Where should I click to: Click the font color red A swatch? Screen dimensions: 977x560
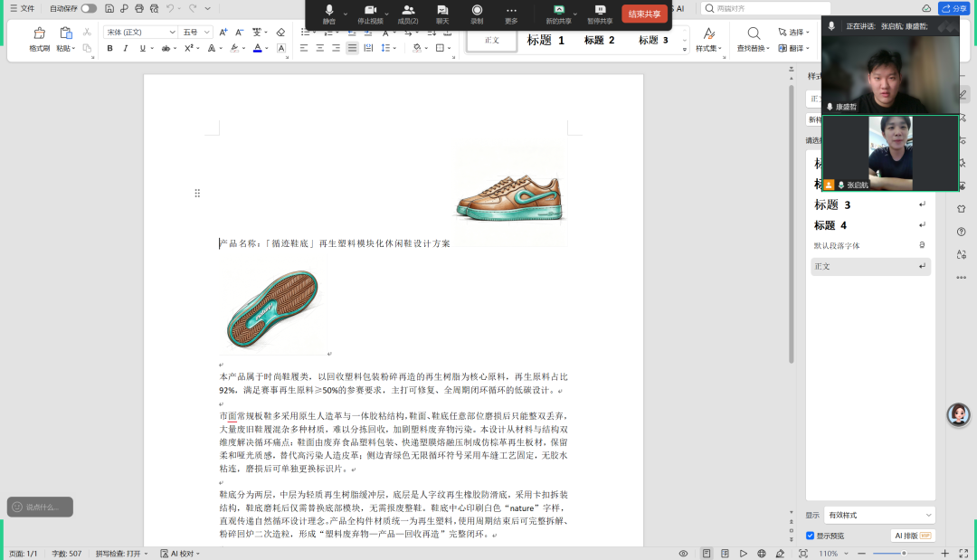pyautogui.click(x=257, y=48)
